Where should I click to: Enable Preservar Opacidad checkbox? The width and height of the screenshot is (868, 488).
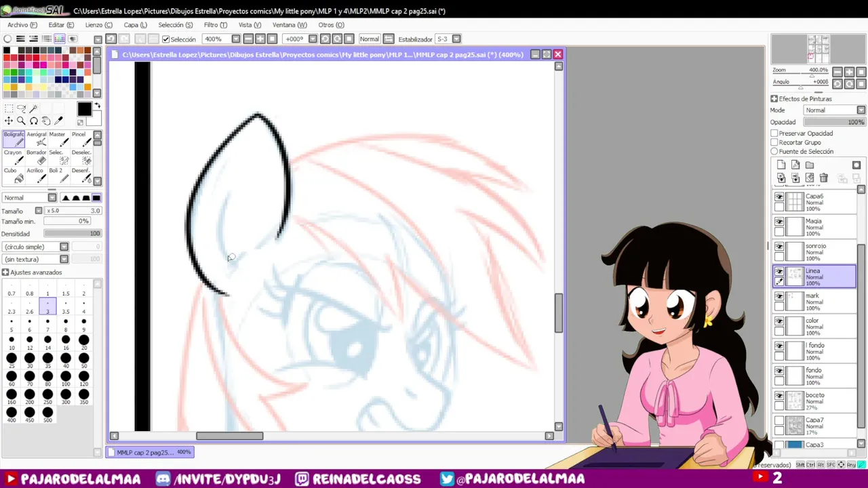(774, 134)
